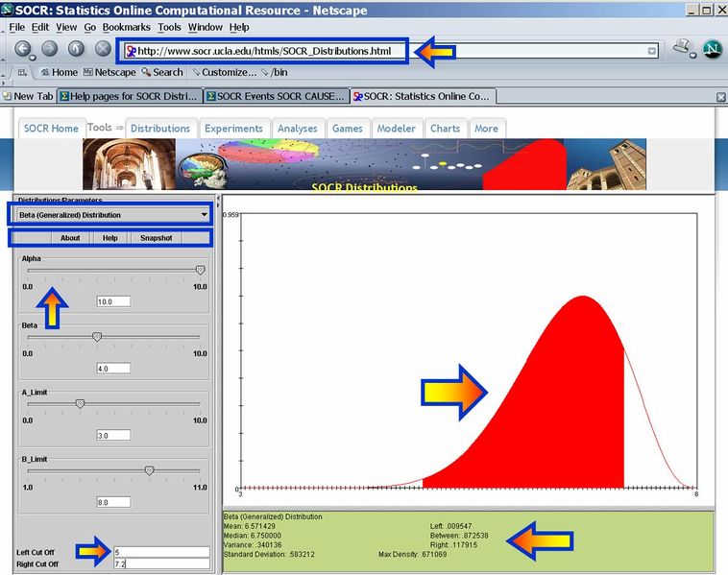This screenshot has width=728, height=575.
Task: Switch to SOCR Events SOCR CAUSE tab
Action: [277, 97]
